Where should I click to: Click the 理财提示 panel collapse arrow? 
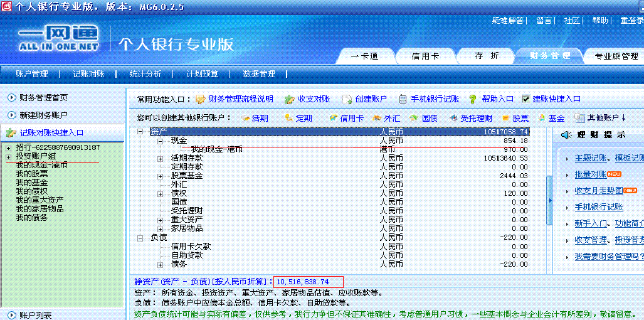coord(551,200)
